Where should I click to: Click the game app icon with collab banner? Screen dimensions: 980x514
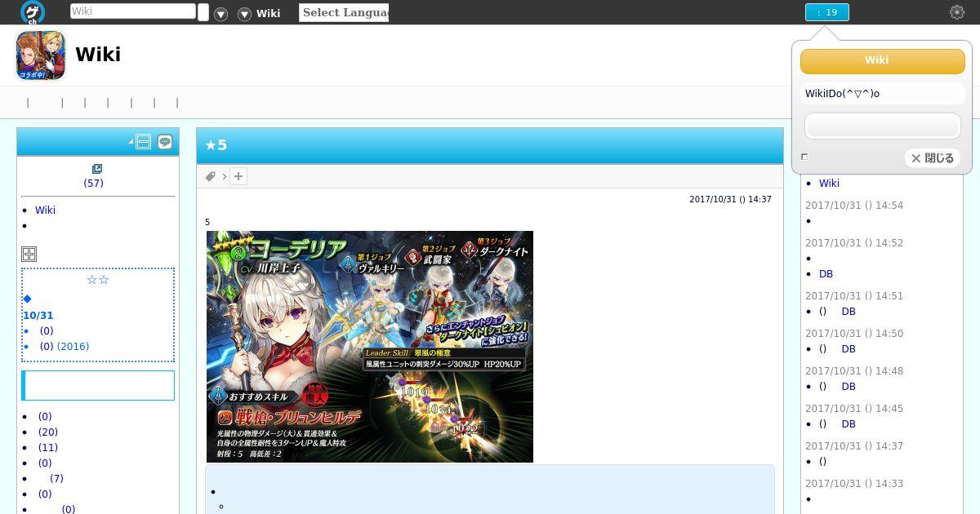[x=41, y=55]
